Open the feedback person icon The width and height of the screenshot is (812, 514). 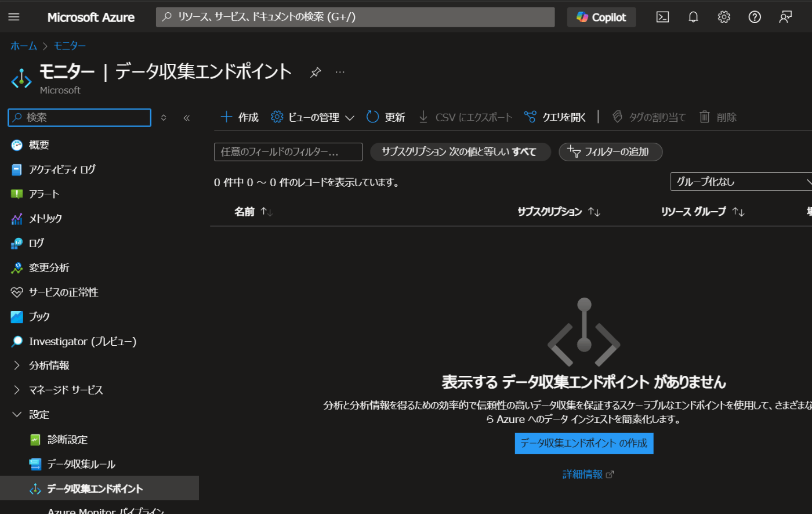point(785,17)
